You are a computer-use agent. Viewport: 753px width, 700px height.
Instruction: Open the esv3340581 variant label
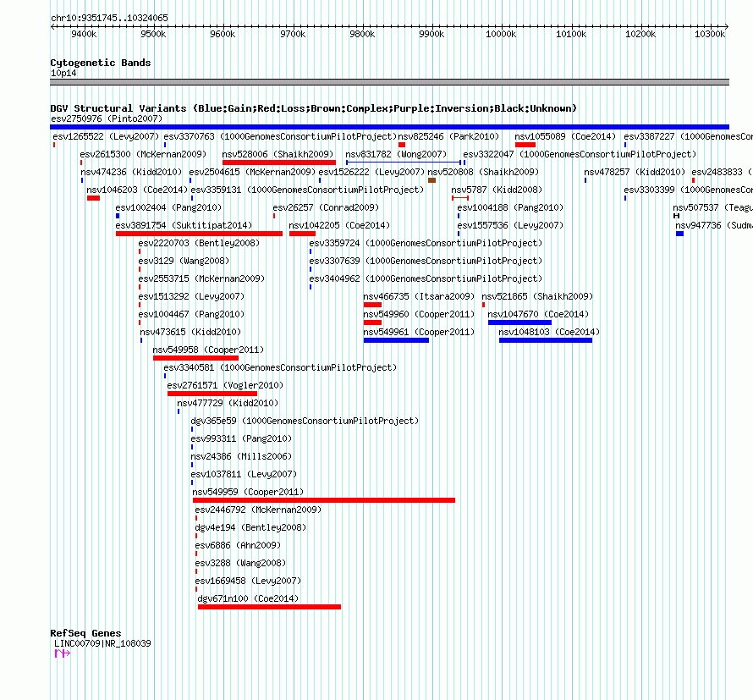tap(280, 367)
